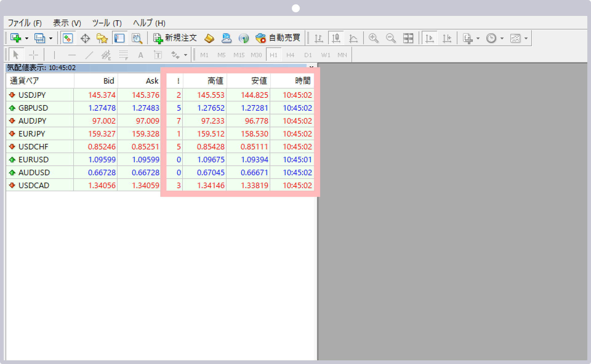591x364 pixels.
Task: Switch to the line chart icon
Action: point(353,38)
